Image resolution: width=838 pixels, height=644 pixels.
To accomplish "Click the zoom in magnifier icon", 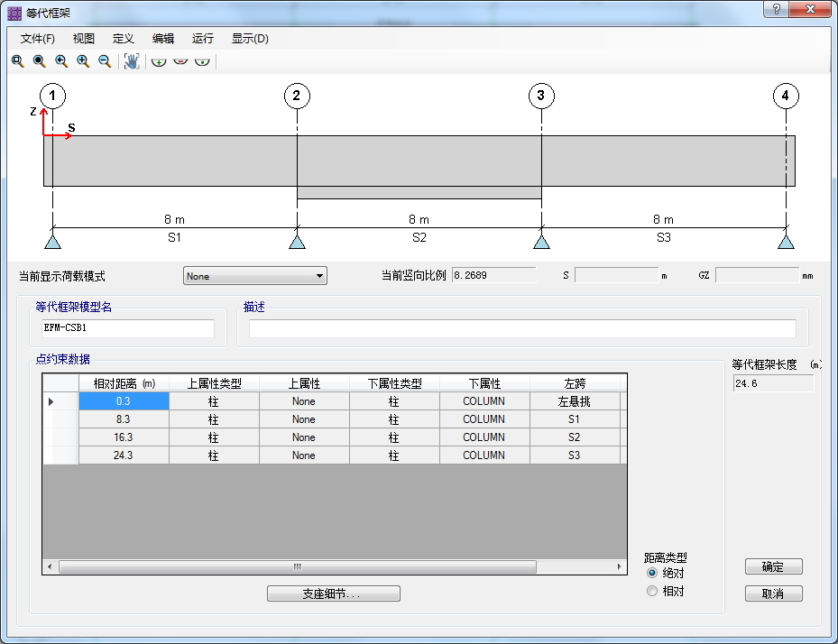I will [x=83, y=61].
